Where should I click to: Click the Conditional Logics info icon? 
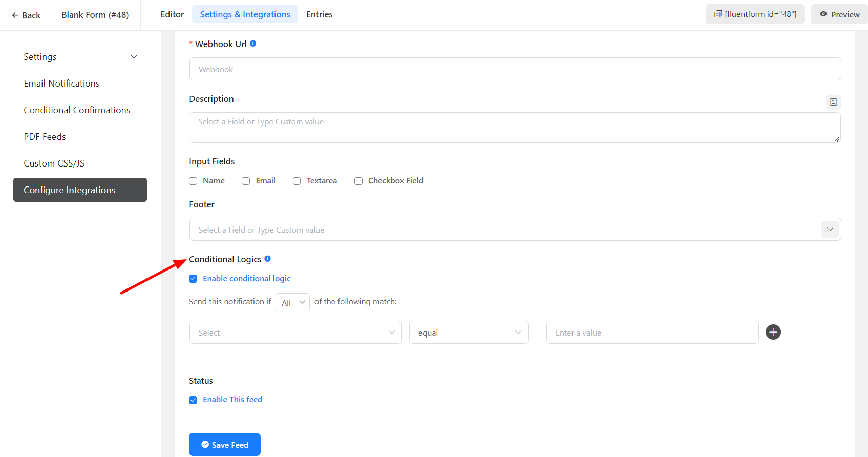pos(267,259)
